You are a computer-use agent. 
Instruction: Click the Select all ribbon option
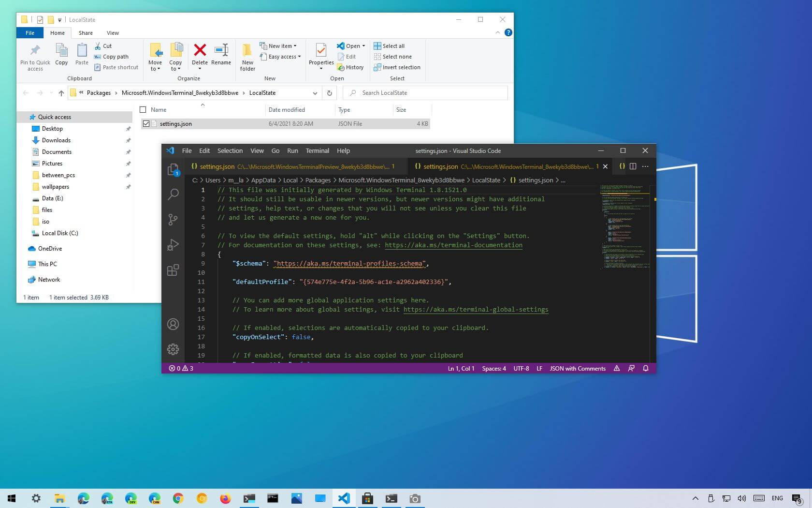pos(390,46)
